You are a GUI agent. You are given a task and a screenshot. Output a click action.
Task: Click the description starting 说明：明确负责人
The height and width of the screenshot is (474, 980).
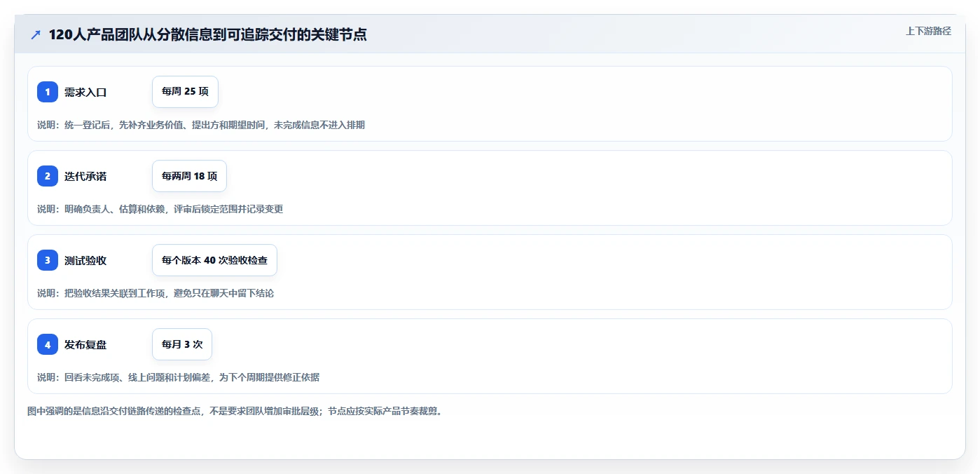pyautogui.click(x=160, y=209)
